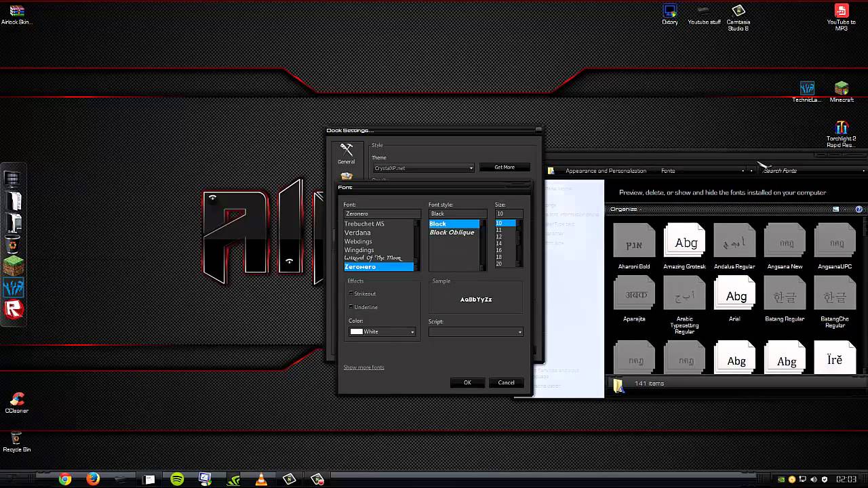Open the Airlock Skin archive on desktop

coord(16,14)
